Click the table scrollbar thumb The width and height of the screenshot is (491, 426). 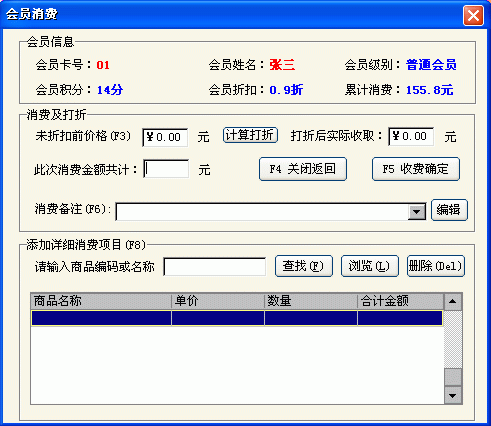pos(453,377)
